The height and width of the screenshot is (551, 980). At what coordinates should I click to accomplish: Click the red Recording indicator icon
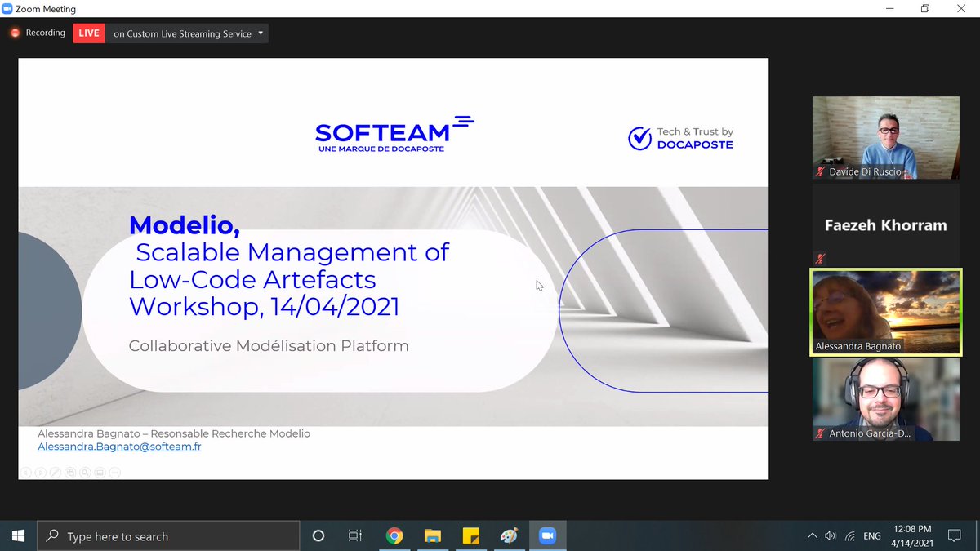pyautogui.click(x=15, y=33)
